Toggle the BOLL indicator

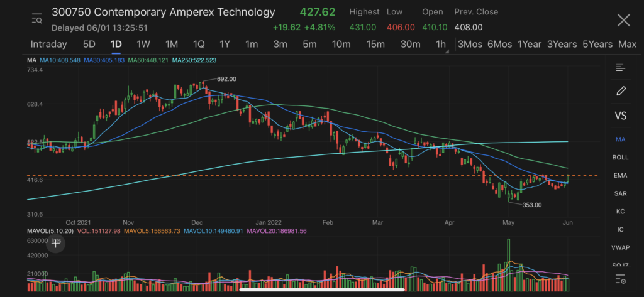620,158
